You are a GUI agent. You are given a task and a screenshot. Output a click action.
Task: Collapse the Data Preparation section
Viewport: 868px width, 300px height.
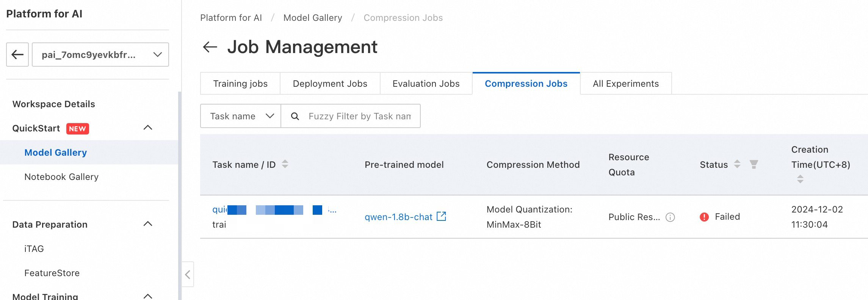tap(148, 224)
